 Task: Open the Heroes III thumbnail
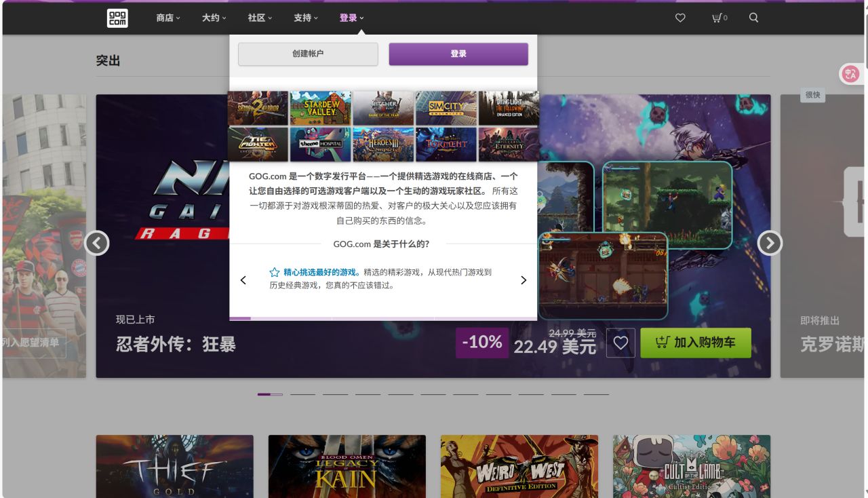(x=383, y=144)
